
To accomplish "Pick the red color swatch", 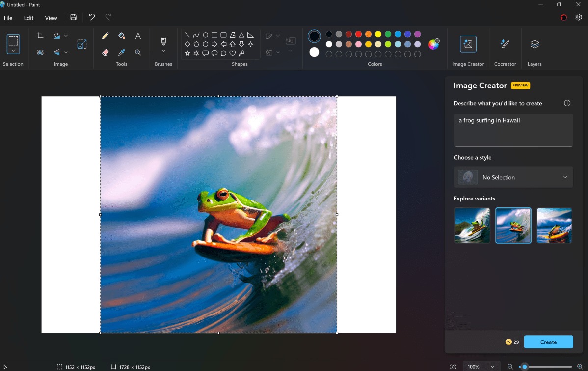I will (358, 34).
